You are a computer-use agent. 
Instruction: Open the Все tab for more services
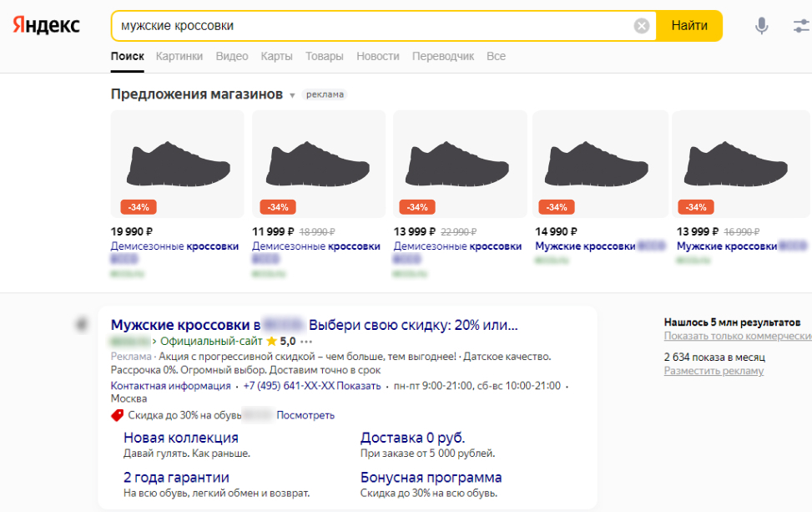[496, 57]
